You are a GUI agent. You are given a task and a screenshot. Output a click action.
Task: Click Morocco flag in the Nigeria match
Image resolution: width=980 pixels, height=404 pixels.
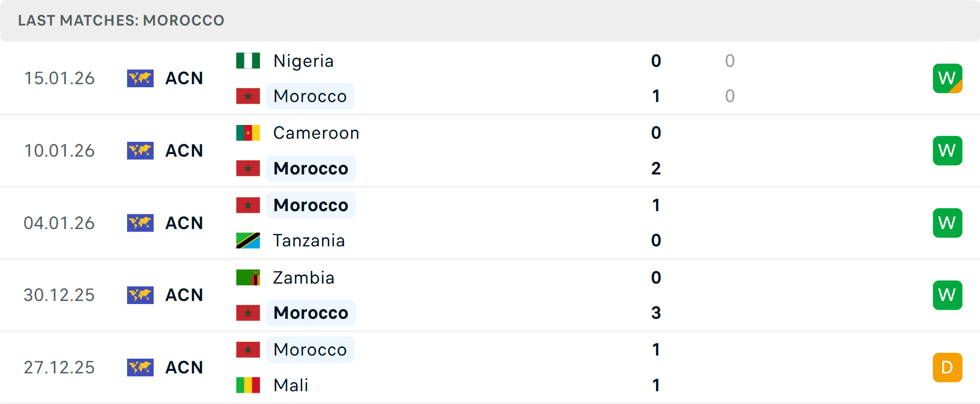[248, 96]
